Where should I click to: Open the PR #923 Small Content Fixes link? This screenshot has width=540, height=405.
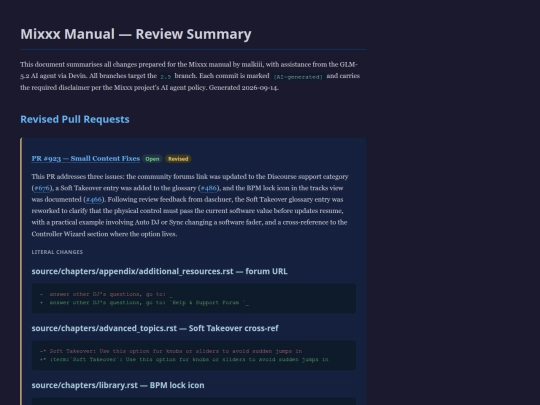pyautogui.click(x=86, y=158)
